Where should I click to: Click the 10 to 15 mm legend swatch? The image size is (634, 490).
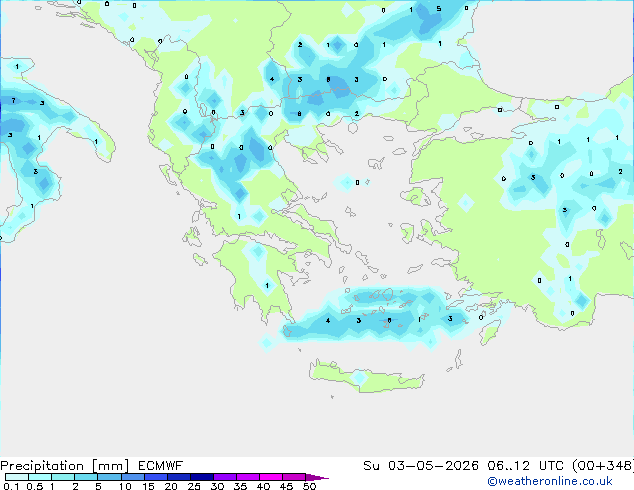(x=133, y=477)
